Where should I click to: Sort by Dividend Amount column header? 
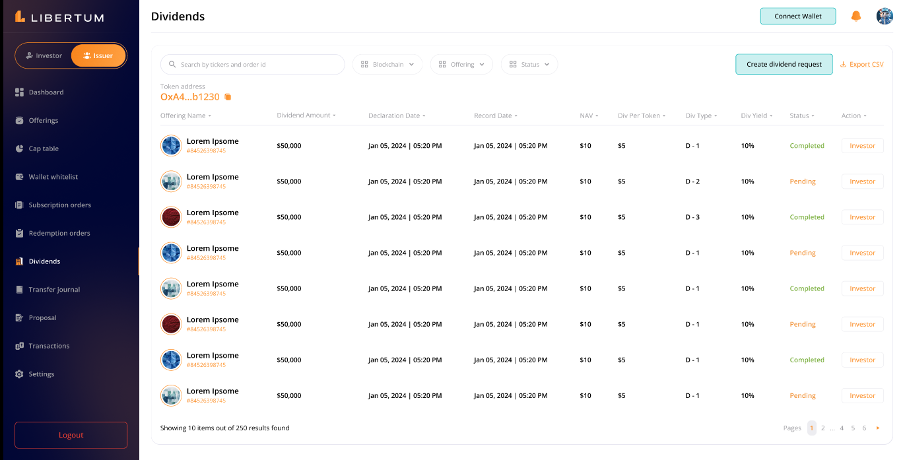pyautogui.click(x=305, y=115)
